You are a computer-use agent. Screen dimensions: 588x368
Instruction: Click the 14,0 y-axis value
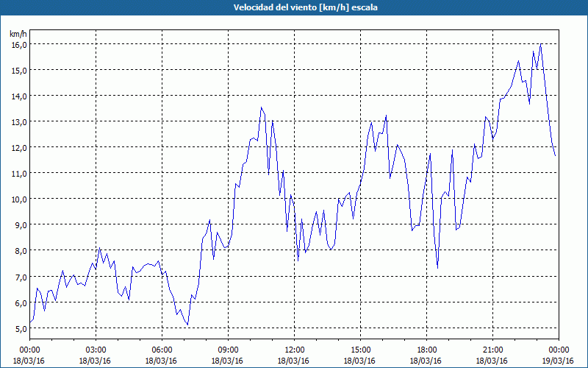tap(19, 96)
